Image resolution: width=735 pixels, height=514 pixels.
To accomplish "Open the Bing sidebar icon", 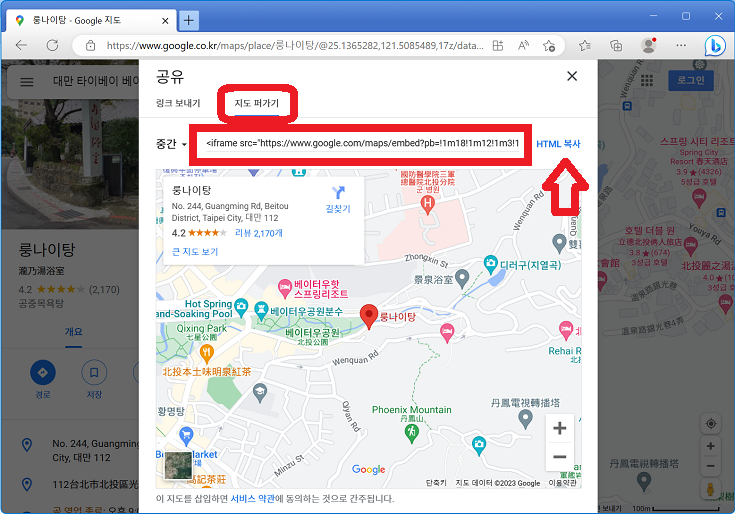I will 715,45.
